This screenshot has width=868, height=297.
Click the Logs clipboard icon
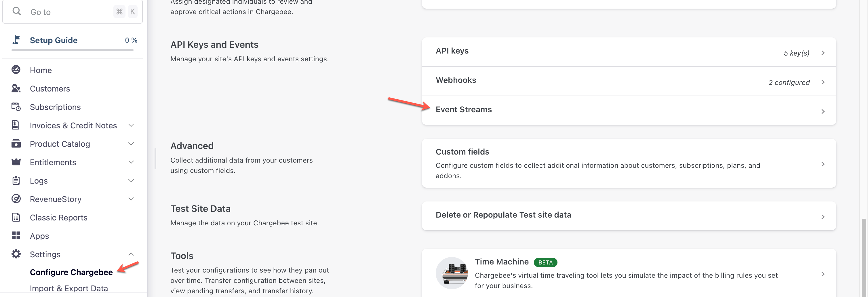[x=16, y=180]
